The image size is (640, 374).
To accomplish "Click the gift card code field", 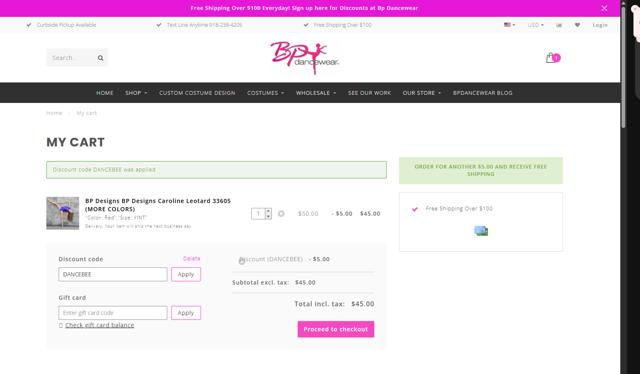I will click(x=113, y=313).
